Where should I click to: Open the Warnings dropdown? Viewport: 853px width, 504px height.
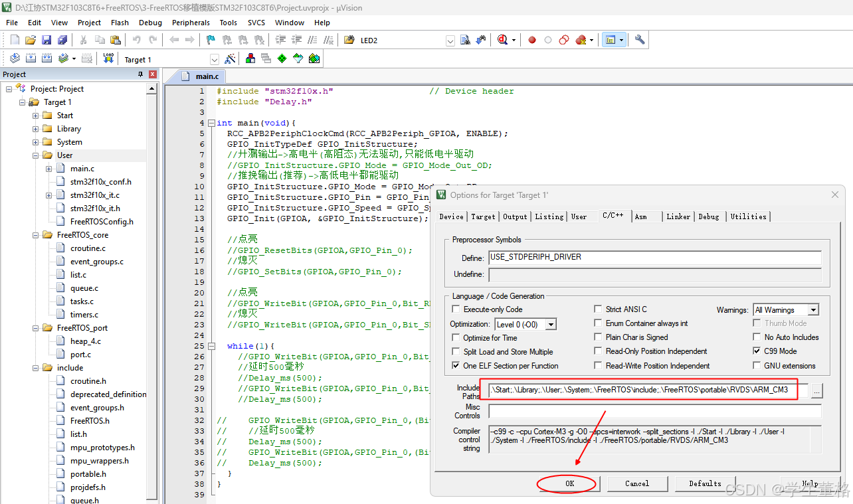click(813, 310)
